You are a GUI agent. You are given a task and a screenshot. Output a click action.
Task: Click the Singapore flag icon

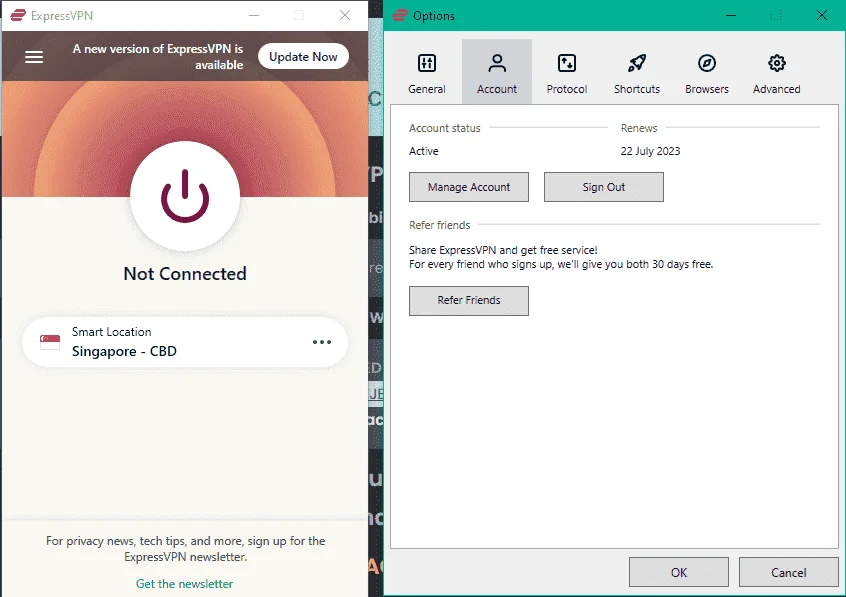point(50,342)
